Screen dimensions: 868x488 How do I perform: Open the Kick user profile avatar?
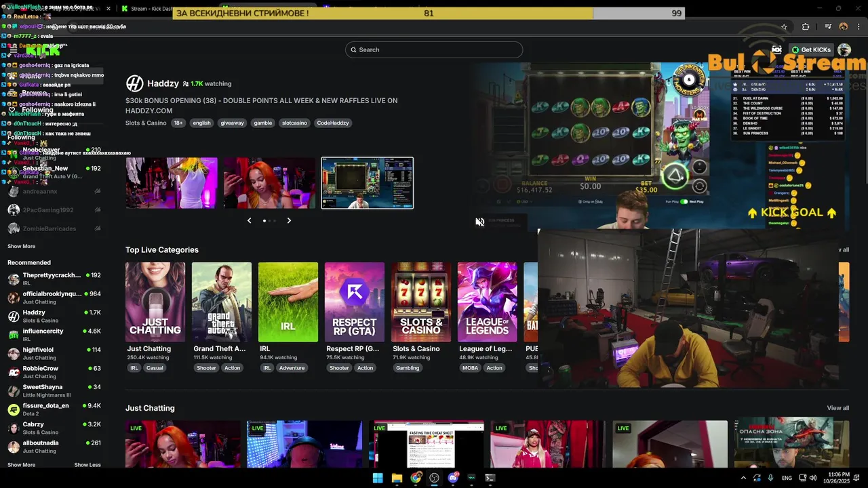click(x=844, y=49)
